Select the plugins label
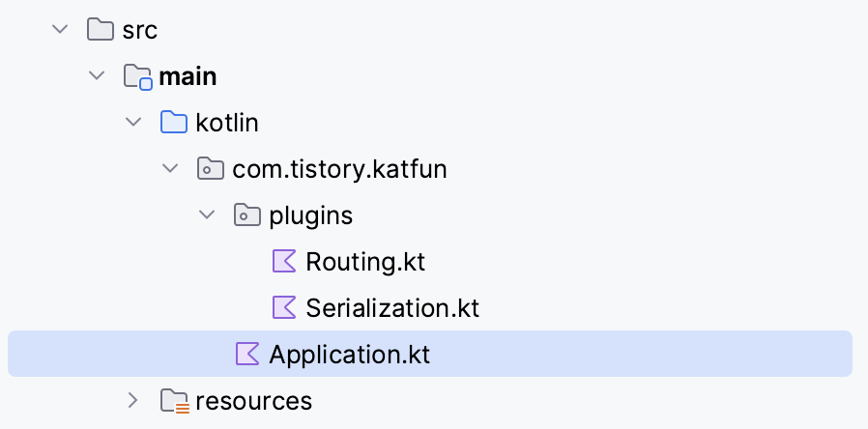This screenshot has width=868, height=429. [x=310, y=216]
